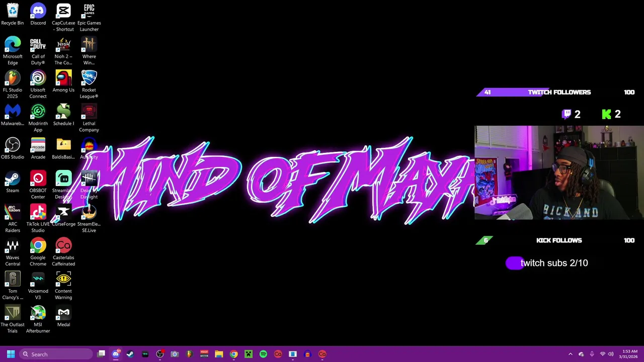Open Steam from the taskbar
This screenshot has width=644, height=362.
click(130, 354)
